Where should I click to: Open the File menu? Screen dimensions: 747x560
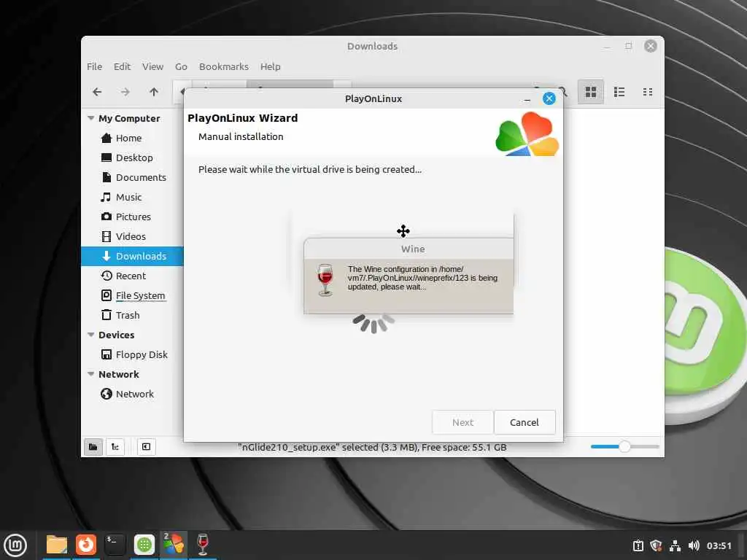coord(94,66)
